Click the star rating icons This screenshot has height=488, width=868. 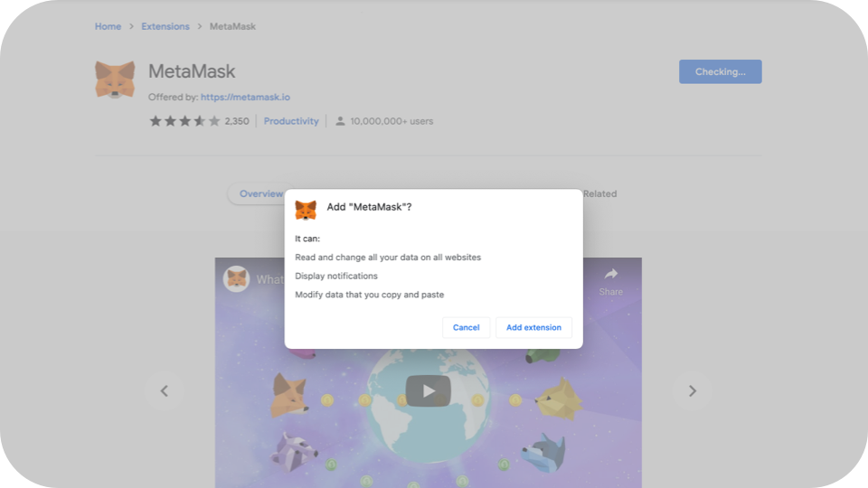coord(184,120)
